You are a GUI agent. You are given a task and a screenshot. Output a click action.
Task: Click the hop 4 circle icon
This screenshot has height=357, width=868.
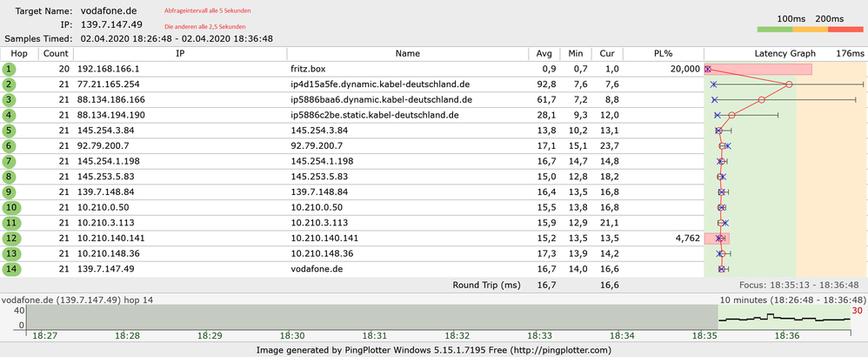pos(10,115)
